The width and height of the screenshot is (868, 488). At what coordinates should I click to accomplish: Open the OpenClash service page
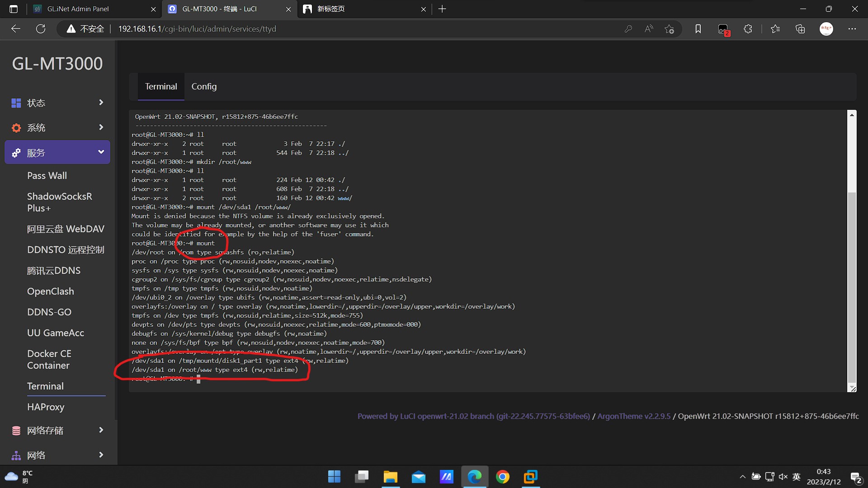pos(50,291)
